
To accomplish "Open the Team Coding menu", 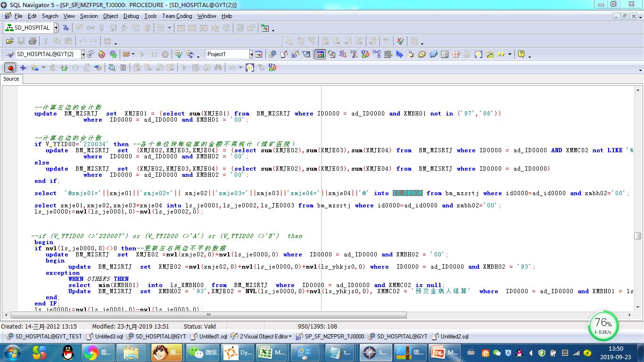I will (177, 16).
